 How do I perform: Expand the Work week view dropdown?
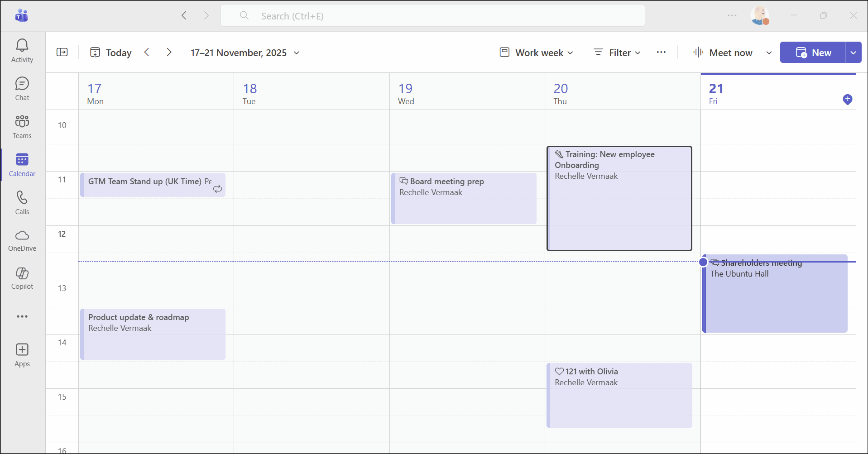(x=537, y=53)
